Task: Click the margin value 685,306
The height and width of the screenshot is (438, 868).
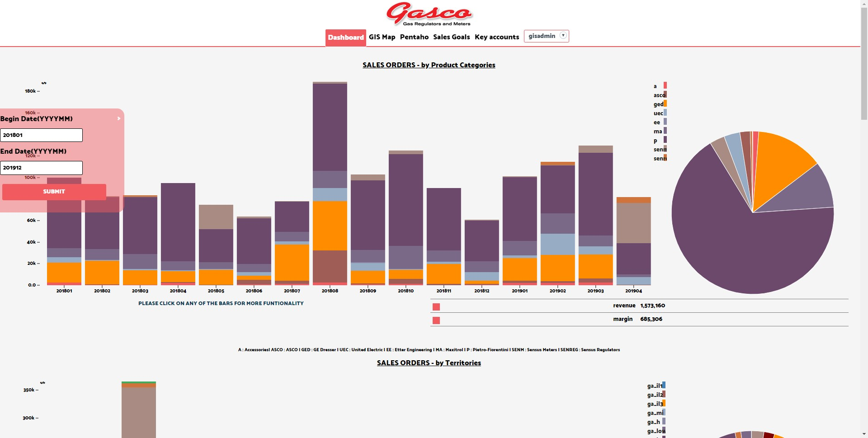Action: pyautogui.click(x=651, y=319)
